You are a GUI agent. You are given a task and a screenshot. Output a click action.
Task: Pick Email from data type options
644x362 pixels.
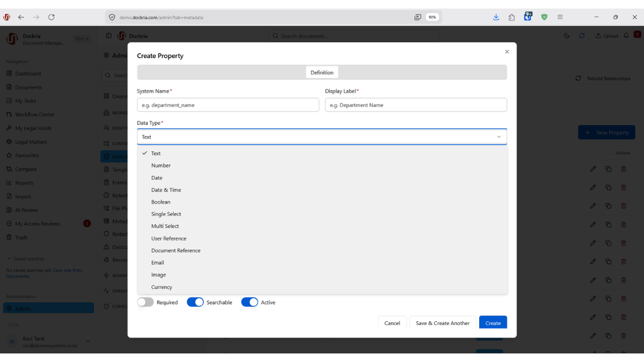pyautogui.click(x=323, y=263)
